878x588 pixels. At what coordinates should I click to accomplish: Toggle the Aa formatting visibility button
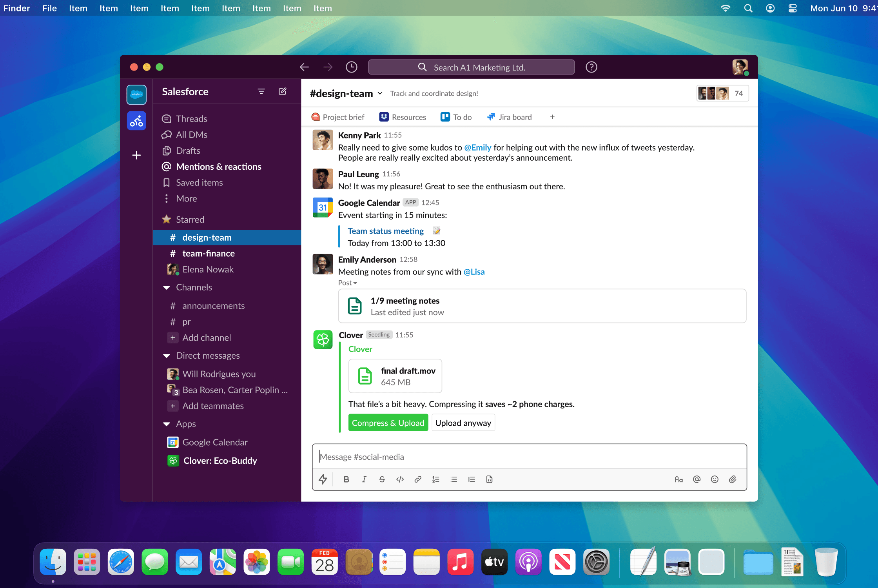[678, 479]
